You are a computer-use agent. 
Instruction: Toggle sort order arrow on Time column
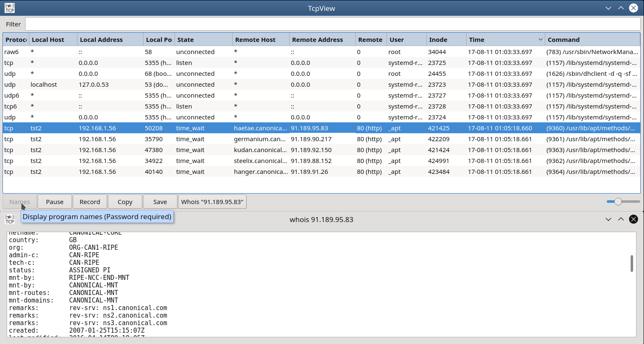pos(540,39)
